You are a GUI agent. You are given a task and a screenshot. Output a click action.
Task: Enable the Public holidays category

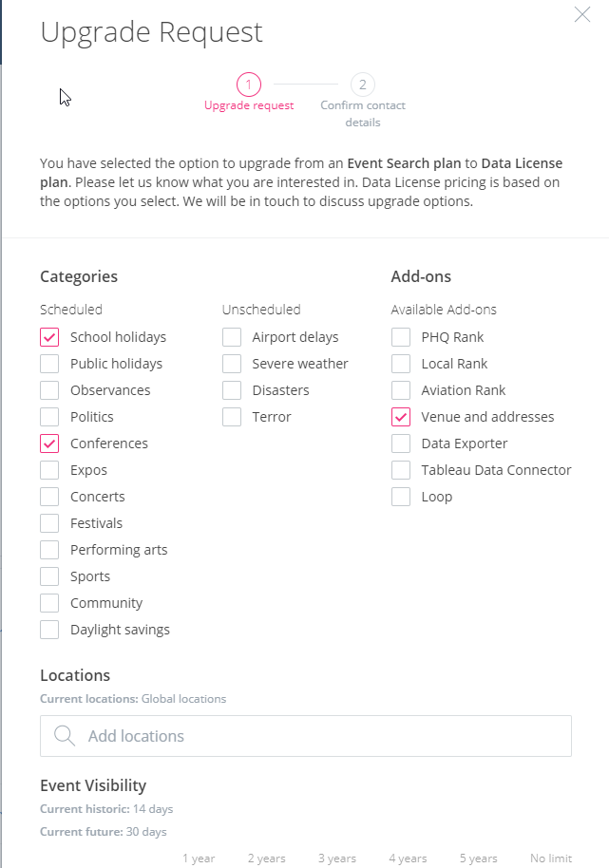click(49, 364)
